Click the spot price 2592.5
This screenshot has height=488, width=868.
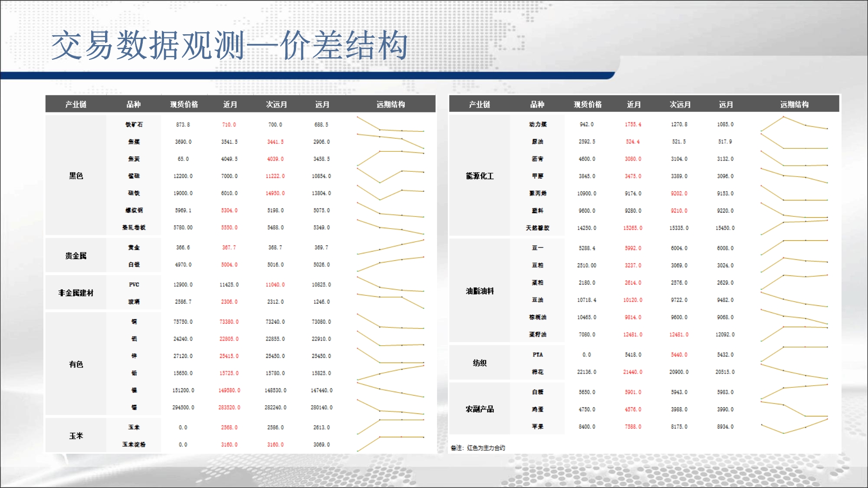(587, 142)
